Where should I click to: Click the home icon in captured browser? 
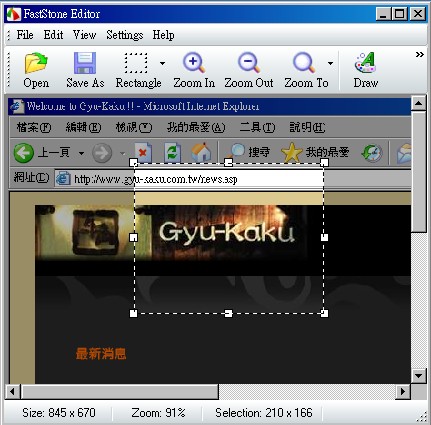(x=201, y=153)
